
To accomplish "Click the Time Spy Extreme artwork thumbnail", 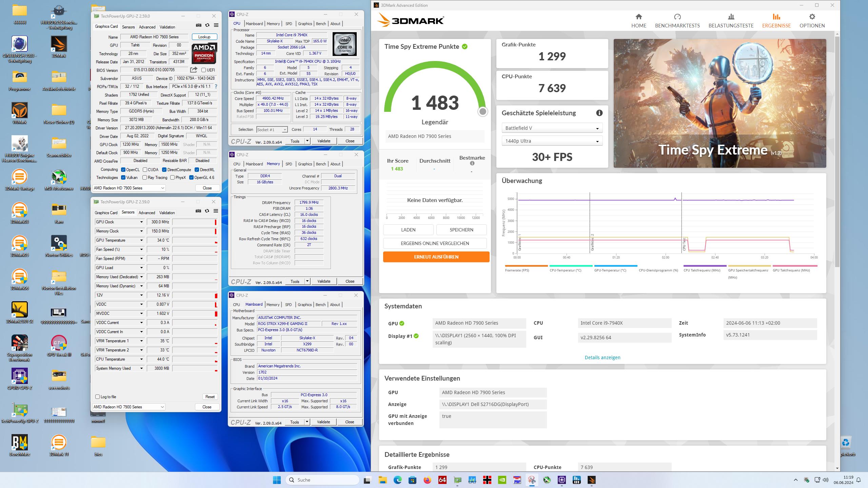I will [719, 103].
